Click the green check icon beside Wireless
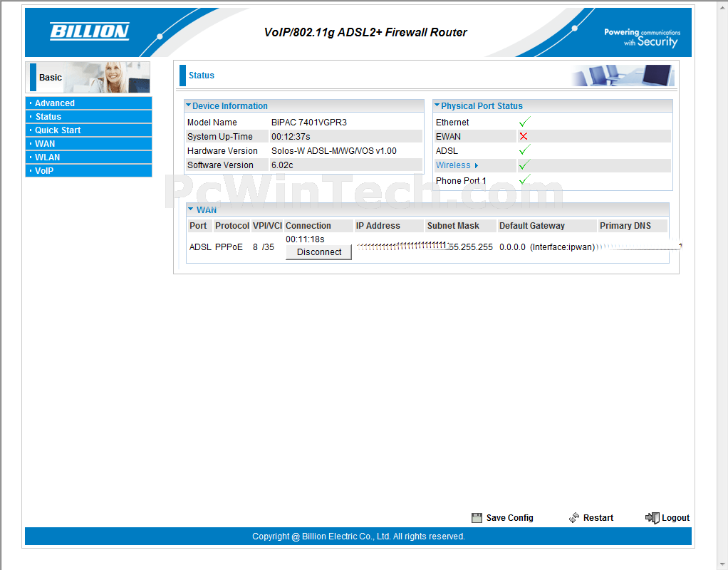 click(525, 165)
